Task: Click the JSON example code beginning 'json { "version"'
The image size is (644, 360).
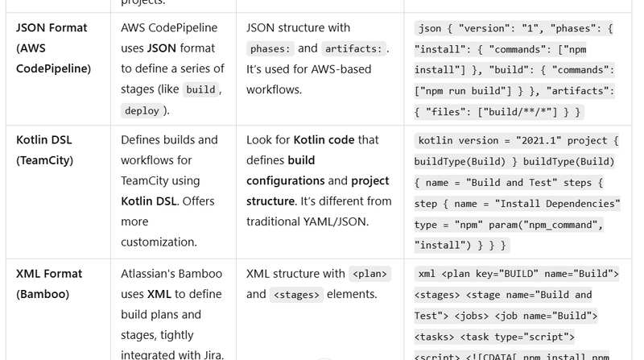Action: 514,70
